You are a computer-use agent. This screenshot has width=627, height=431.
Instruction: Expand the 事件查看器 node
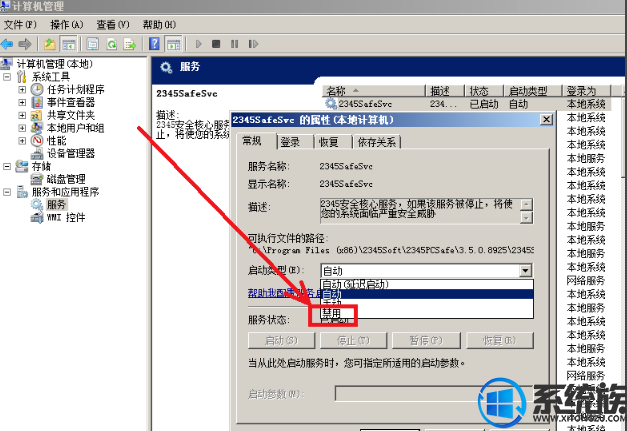tap(22, 102)
